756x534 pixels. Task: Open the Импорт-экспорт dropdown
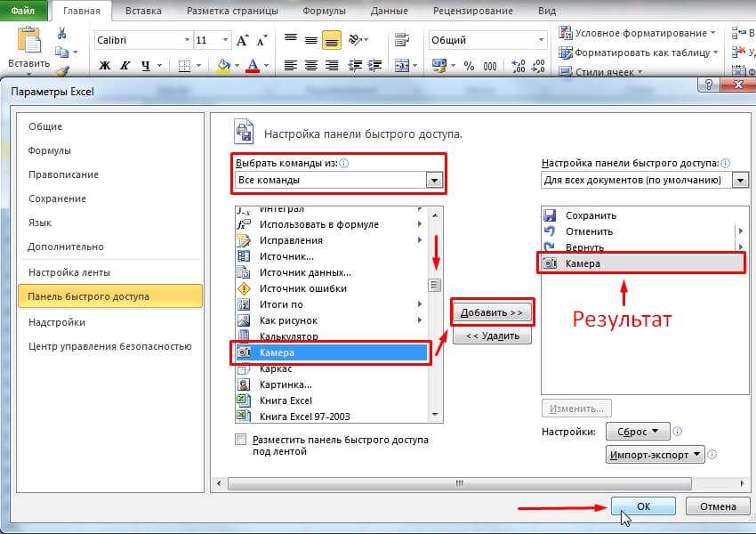pos(655,454)
